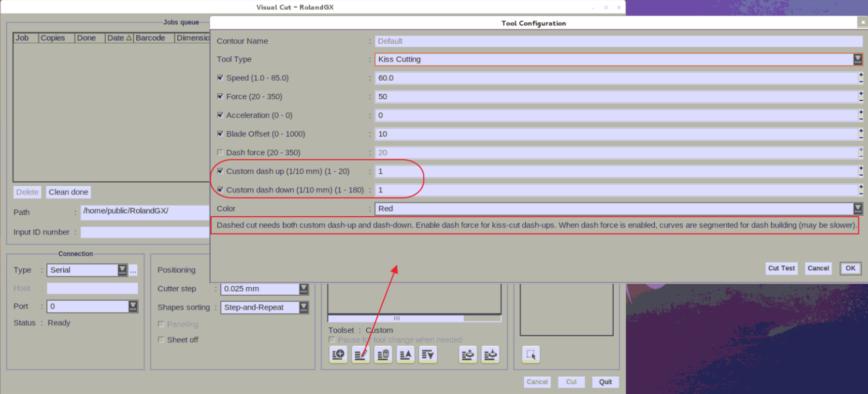Click the Path field /home/public/RolandGX/
This screenshot has width=868, height=394.
click(145, 213)
